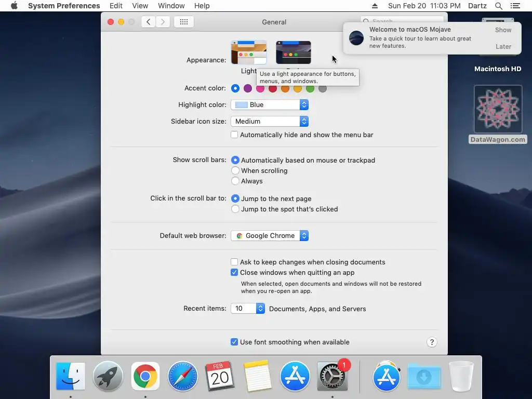Open Notification Center list icon
This screenshot has height=399, width=532.
click(515, 6)
